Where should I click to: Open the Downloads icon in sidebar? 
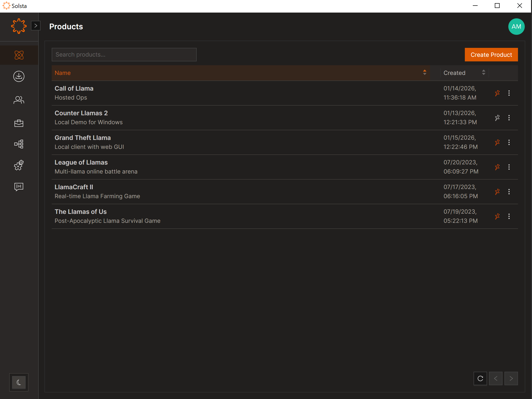tap(19, 76)
